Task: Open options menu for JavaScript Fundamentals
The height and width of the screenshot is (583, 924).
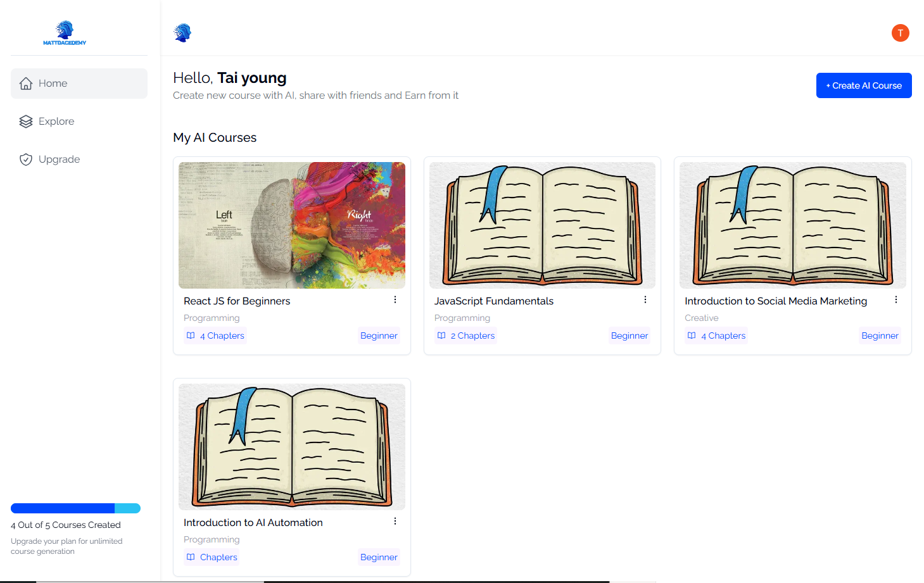Action: pos(645,300)
